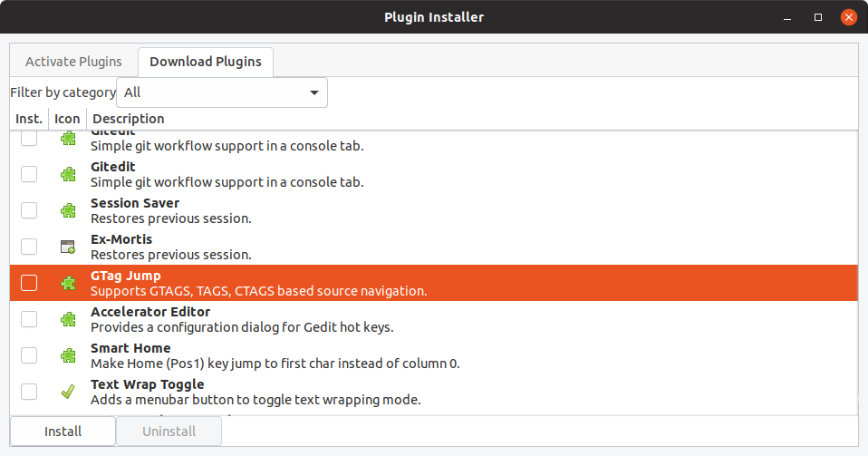
Task: Sort by the Description column header
Action: click(x=129, y=119)
